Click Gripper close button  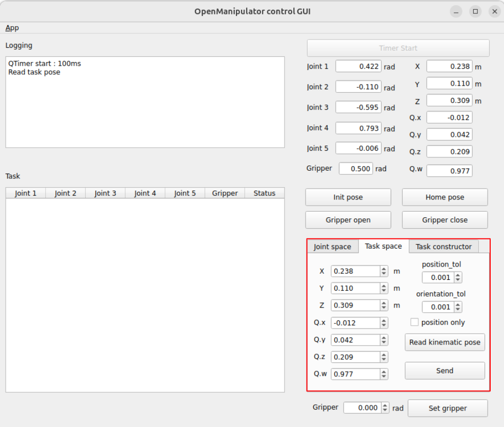tap(445, 220)
